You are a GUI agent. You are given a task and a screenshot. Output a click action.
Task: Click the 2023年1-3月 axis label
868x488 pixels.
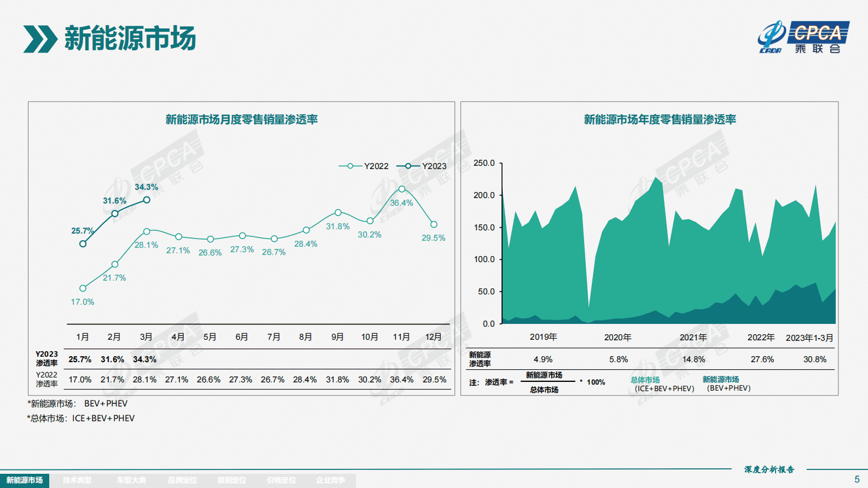[809, 338]
